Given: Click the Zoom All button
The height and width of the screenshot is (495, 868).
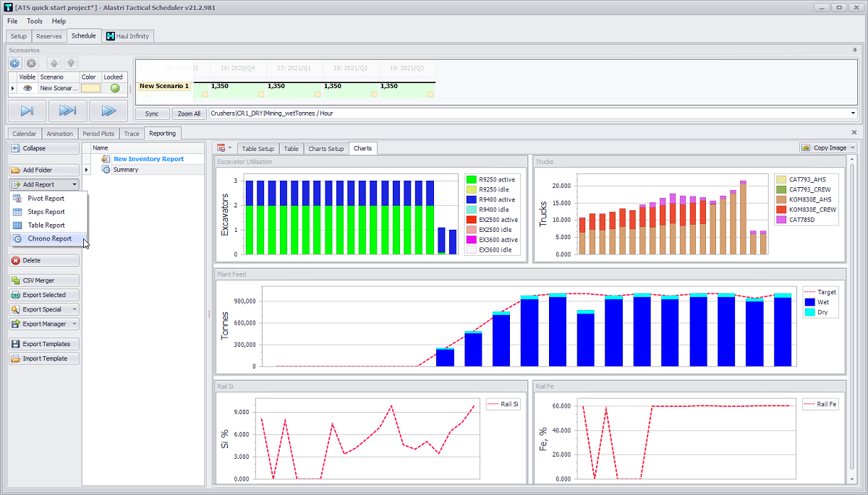Looking at the screenshot, I should (x=189, y=113).
